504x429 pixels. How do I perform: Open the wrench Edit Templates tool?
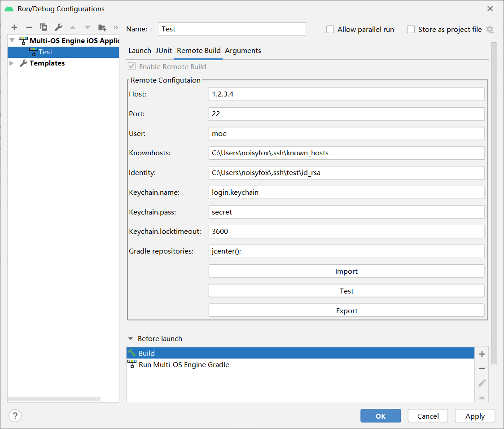(58, 28)
